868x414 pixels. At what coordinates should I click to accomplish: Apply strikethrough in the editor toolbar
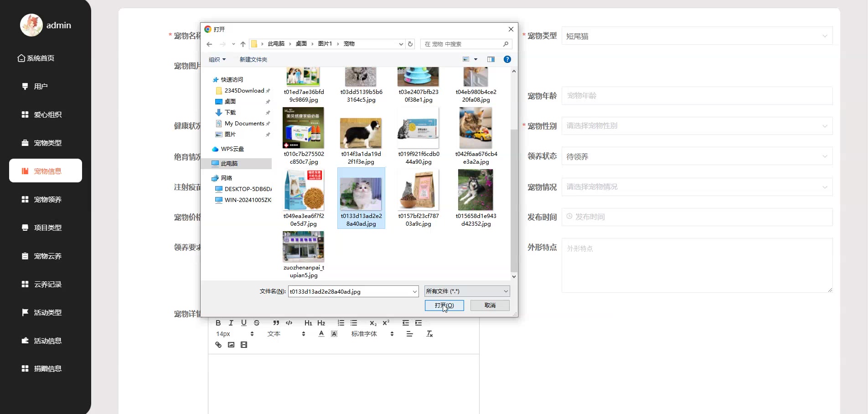point(257,323)
